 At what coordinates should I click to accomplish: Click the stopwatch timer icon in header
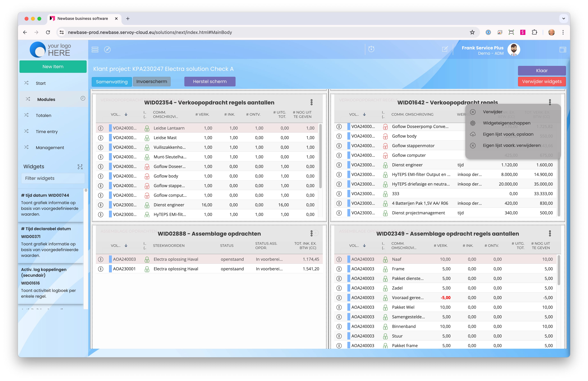pyautogui.click(x=371, y=49)
